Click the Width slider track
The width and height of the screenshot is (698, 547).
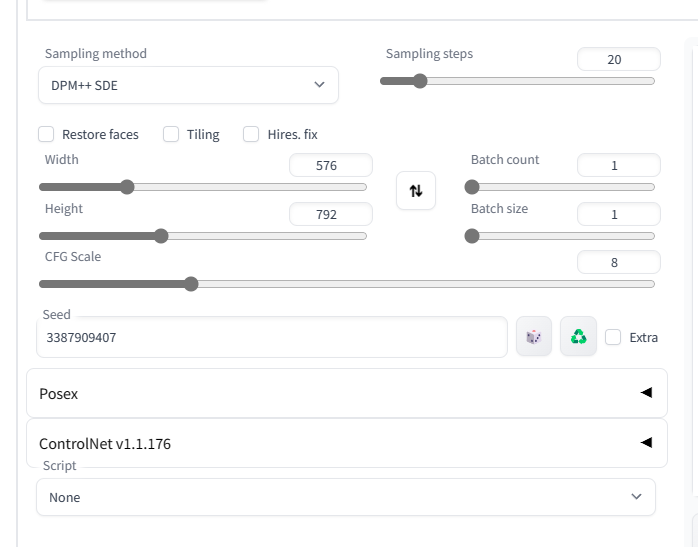[x=202, y=187]
